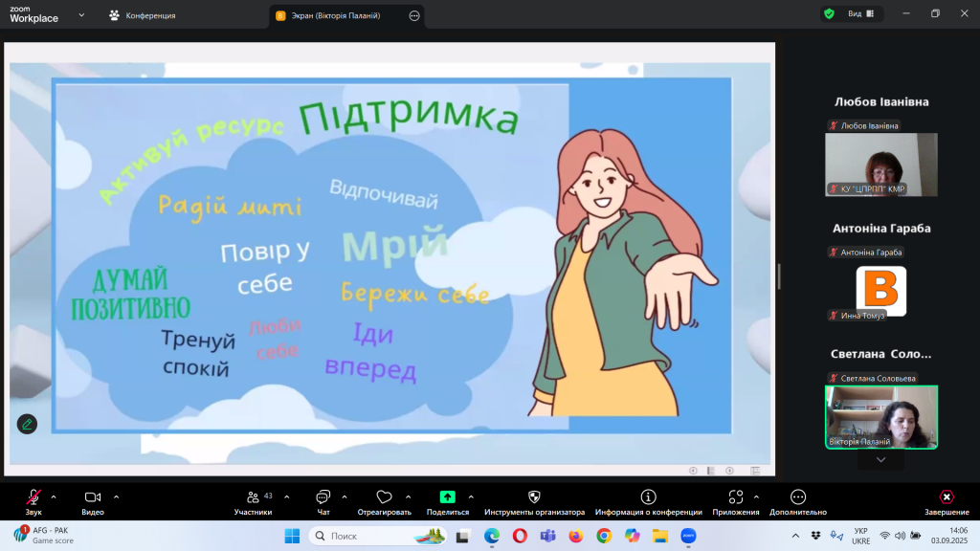Click the green annotate pencil button

27,424
